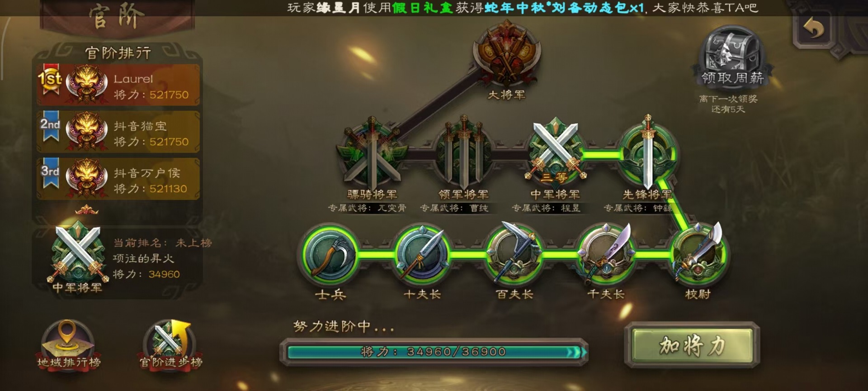Click the 加将力 button
868x391 pixels.
coord(692,345)
